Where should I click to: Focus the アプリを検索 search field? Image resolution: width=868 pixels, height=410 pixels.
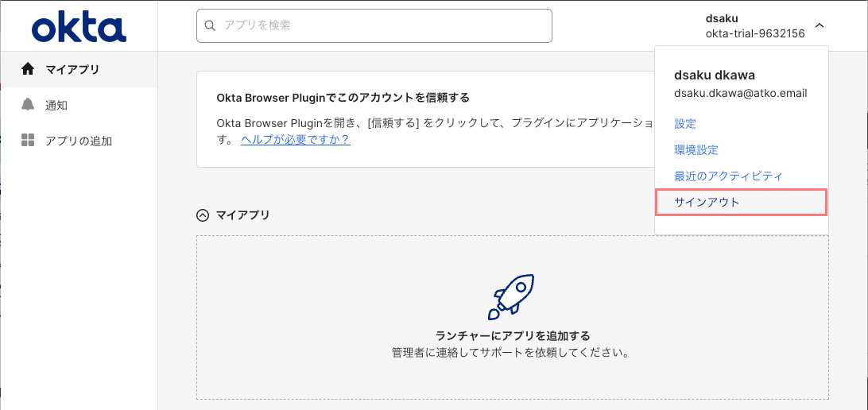pyautogui.click(x=382, y=25)
